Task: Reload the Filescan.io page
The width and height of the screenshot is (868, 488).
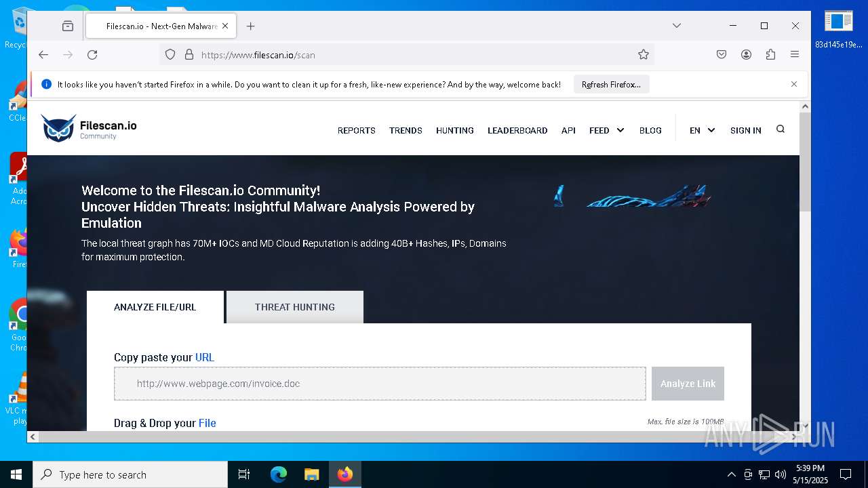Action: click(92, 54)
